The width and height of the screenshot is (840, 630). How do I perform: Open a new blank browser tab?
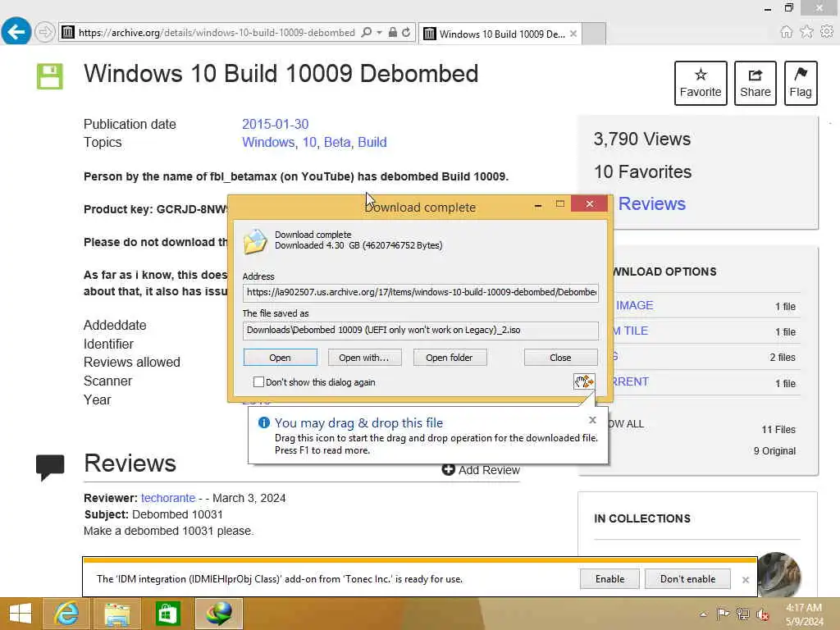point(594,34)
